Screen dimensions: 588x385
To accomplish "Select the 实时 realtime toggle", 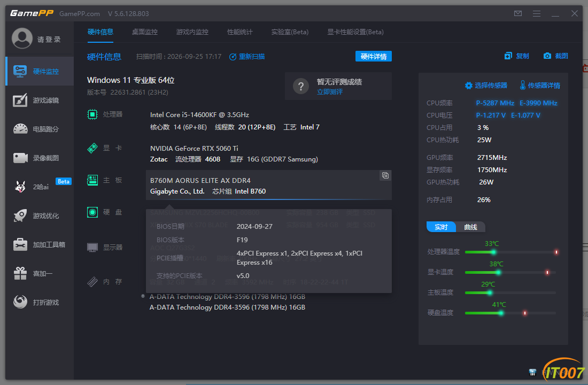I will coord(441,227).
